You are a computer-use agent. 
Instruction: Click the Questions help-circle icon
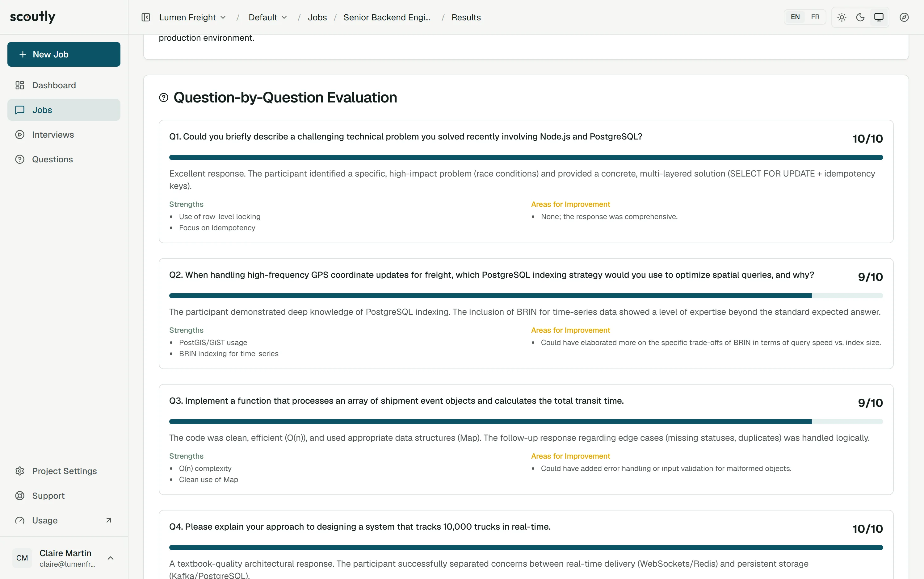tap(19, 159)
